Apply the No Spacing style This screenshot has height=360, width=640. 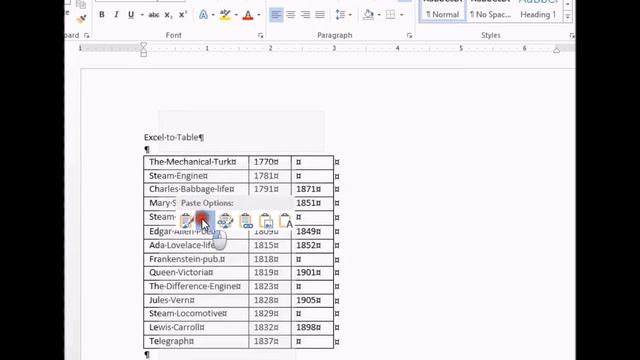(490, 11)
